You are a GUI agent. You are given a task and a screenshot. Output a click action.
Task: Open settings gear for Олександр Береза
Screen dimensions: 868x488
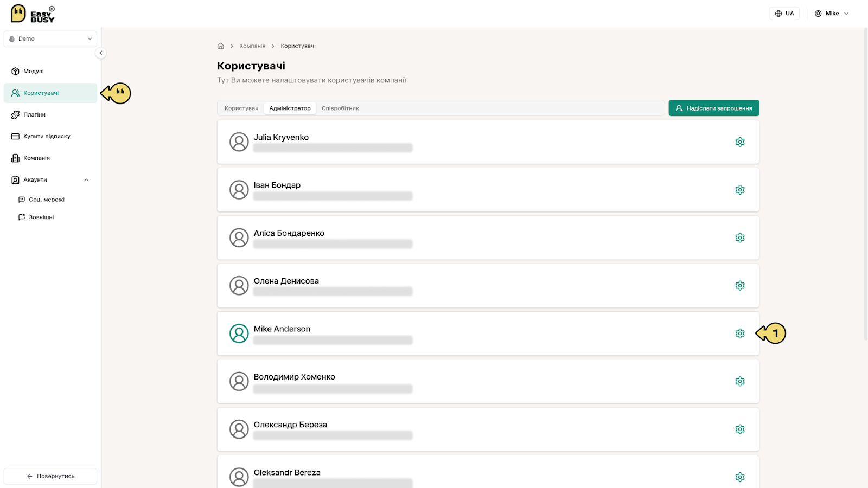coord(740,429)
